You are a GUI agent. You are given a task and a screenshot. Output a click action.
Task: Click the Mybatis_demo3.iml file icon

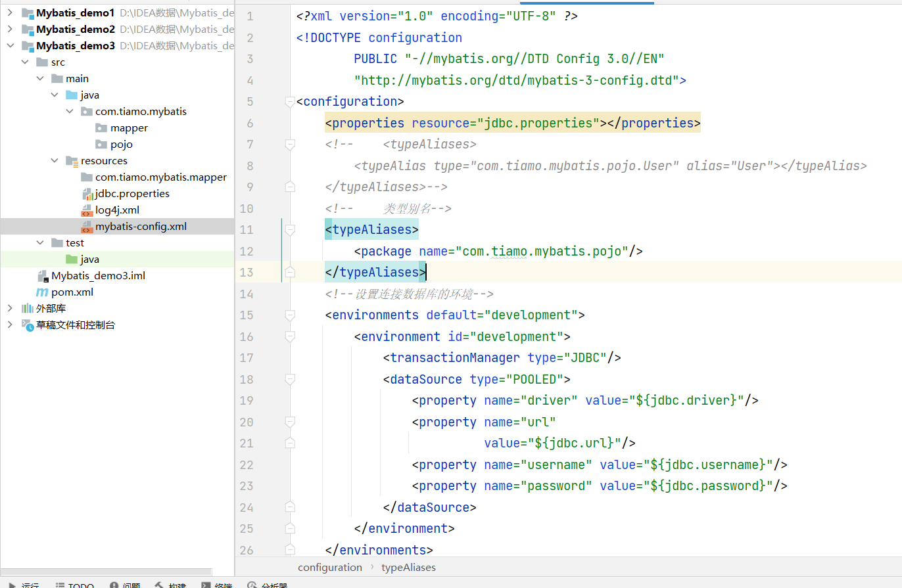click(43, 276)
